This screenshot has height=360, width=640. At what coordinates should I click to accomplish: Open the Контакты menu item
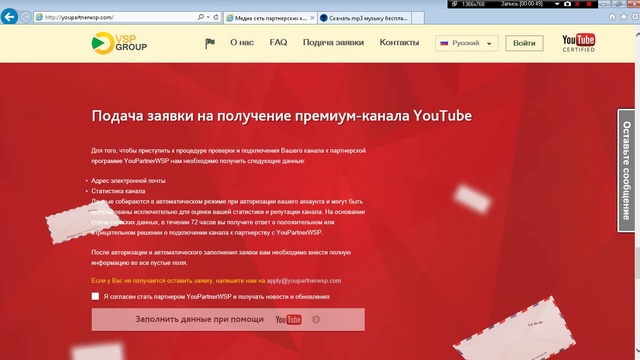pos(399,42)
